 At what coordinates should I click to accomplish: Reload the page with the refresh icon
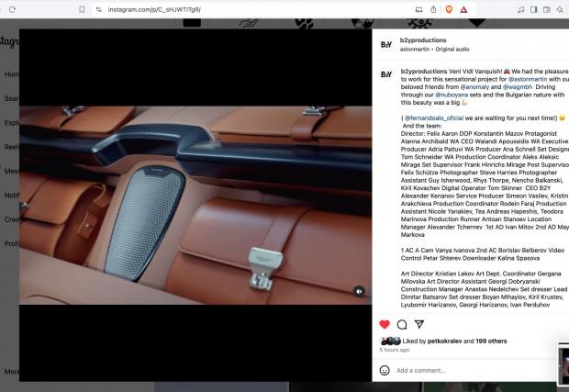(x=12, y=9)
